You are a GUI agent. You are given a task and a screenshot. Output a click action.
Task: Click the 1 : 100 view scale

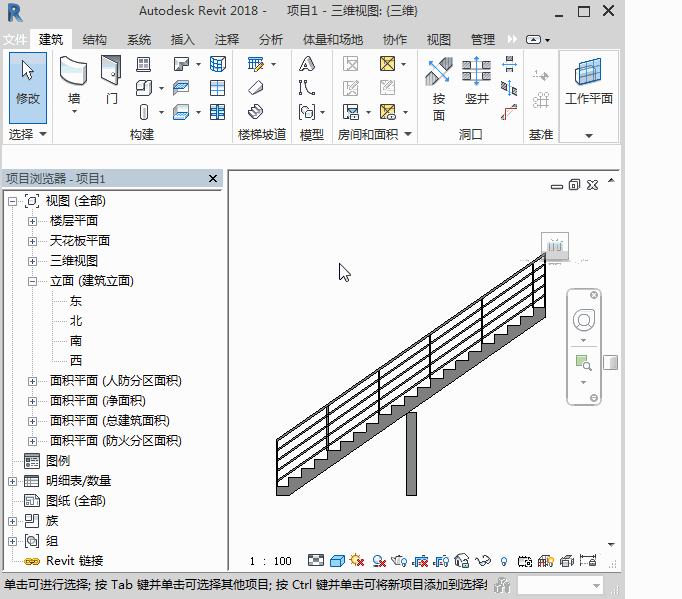[x=270, y=561]
